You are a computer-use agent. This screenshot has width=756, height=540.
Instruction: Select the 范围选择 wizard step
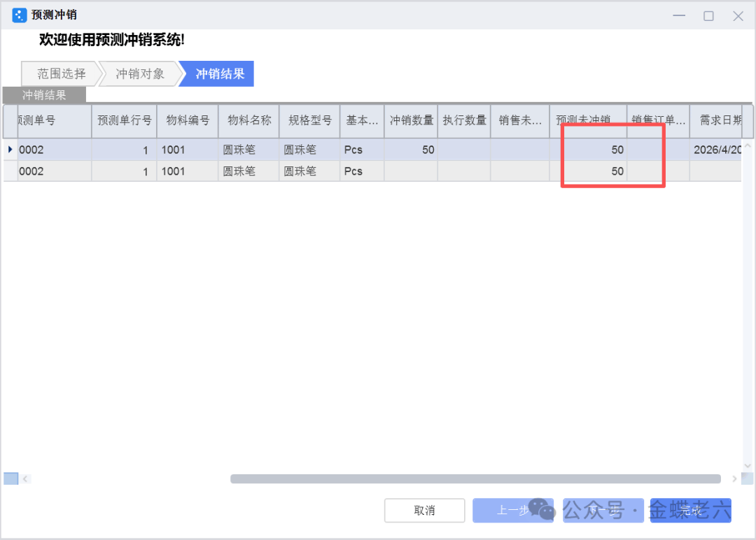[61, 74]
